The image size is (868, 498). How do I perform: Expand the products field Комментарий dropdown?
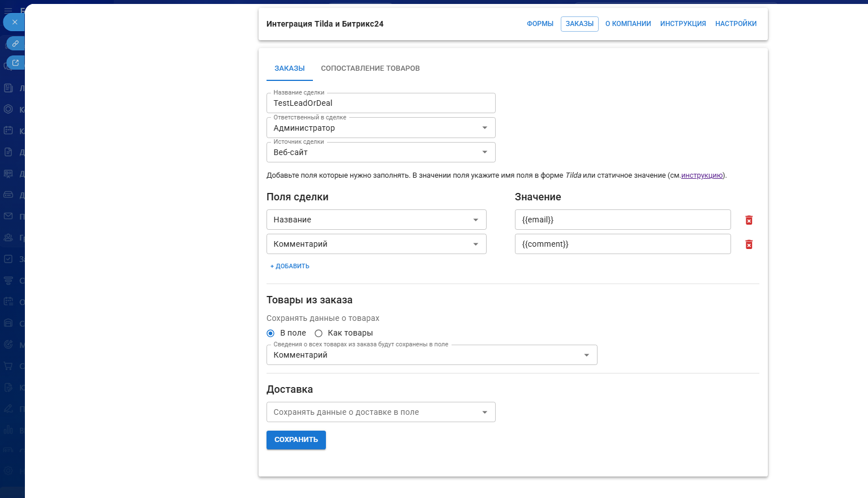pos(431,355)
